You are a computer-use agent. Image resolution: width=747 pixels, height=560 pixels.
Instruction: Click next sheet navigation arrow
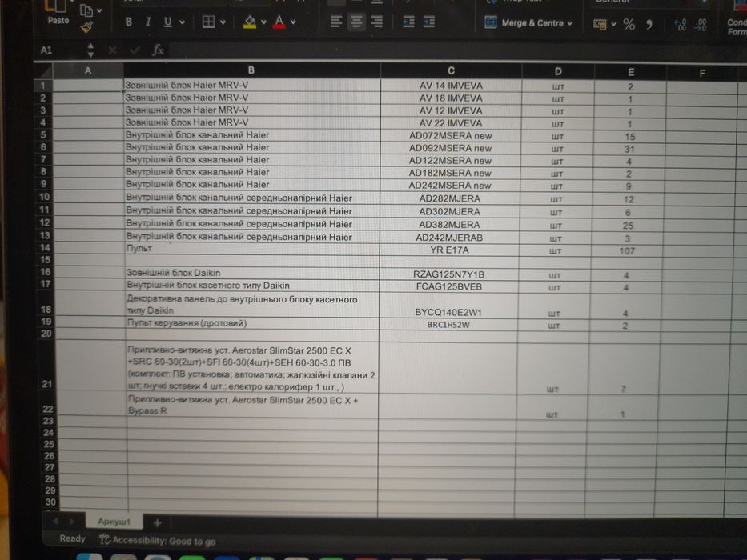(72, 522)
